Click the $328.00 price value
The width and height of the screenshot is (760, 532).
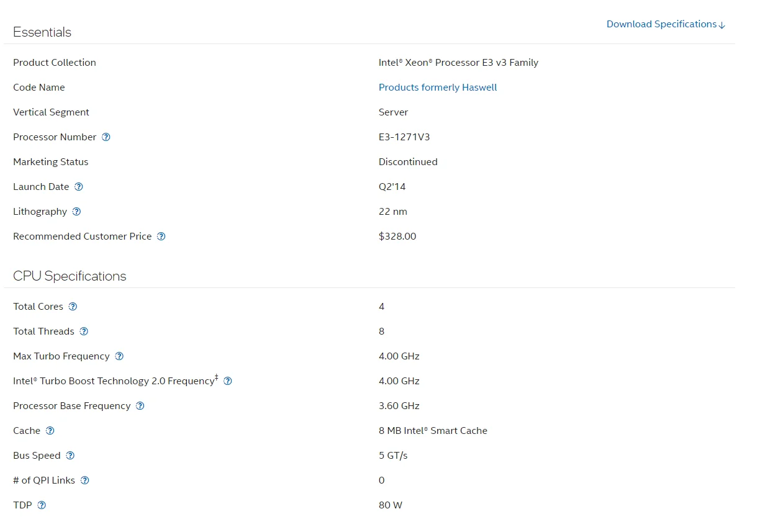(397, 237)
